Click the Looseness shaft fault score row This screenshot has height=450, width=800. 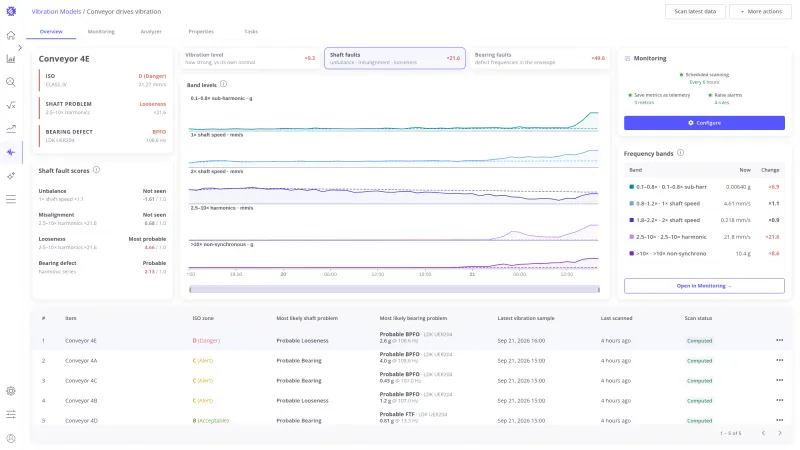click(102, 243)
